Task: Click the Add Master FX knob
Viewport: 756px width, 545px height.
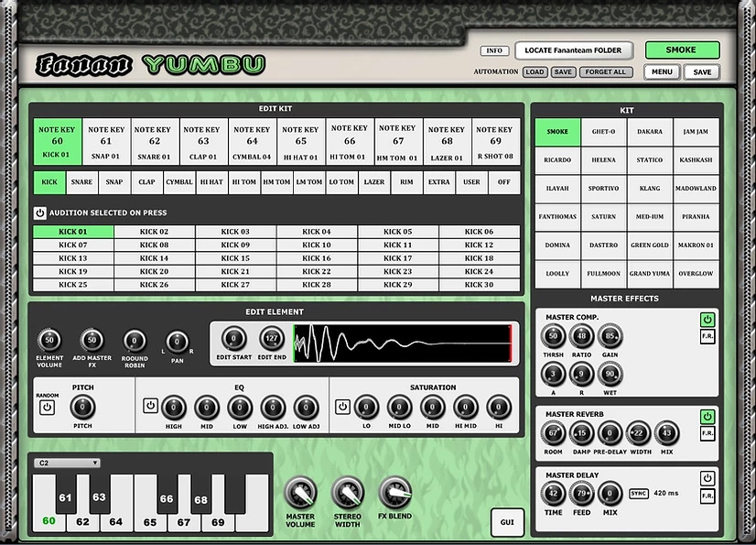Action: click(x=92, y=341)
